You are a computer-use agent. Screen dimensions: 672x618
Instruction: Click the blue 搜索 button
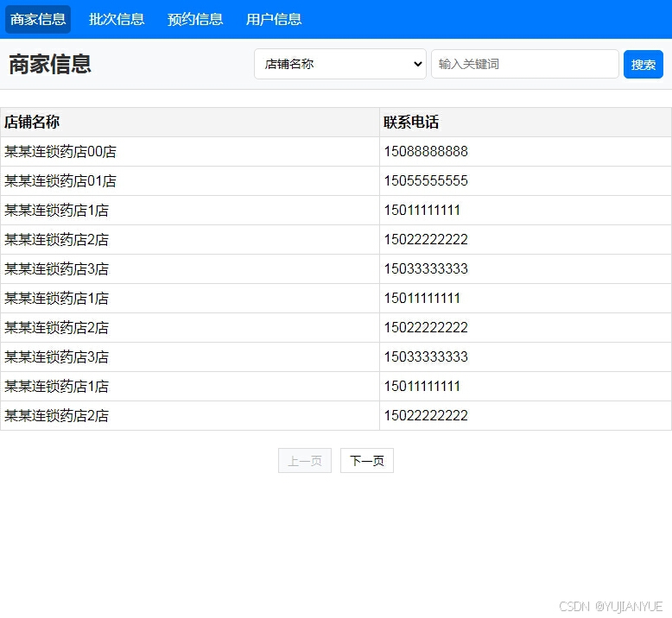643,64
